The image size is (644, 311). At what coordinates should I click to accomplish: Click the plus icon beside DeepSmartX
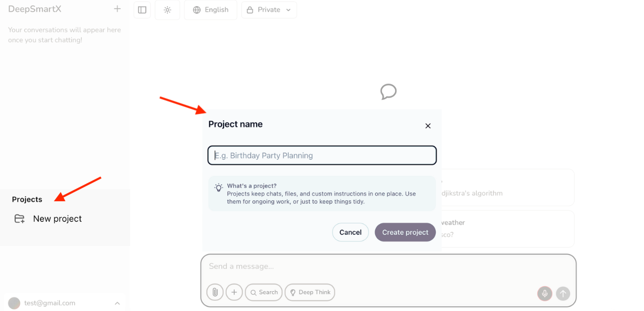(117, 9)
